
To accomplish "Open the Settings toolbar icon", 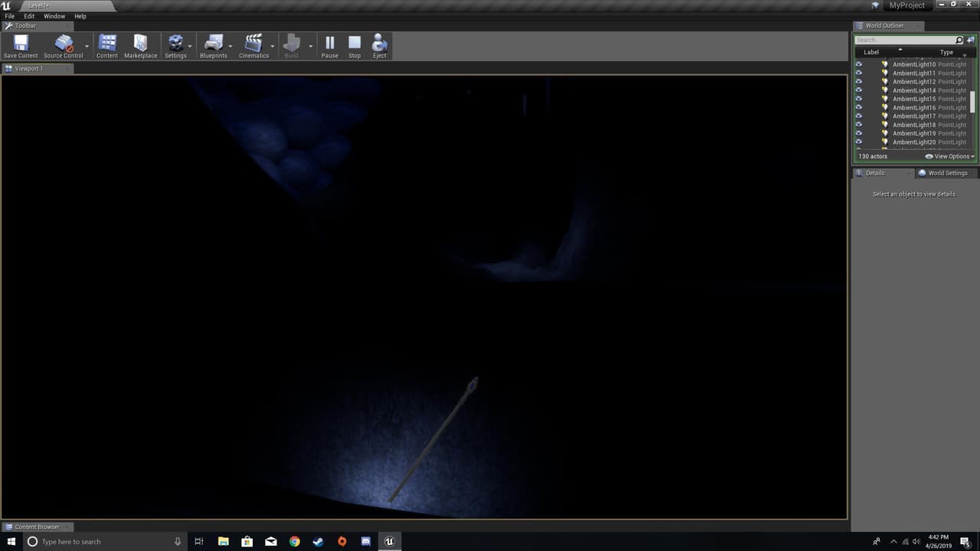I will (175, 43).
